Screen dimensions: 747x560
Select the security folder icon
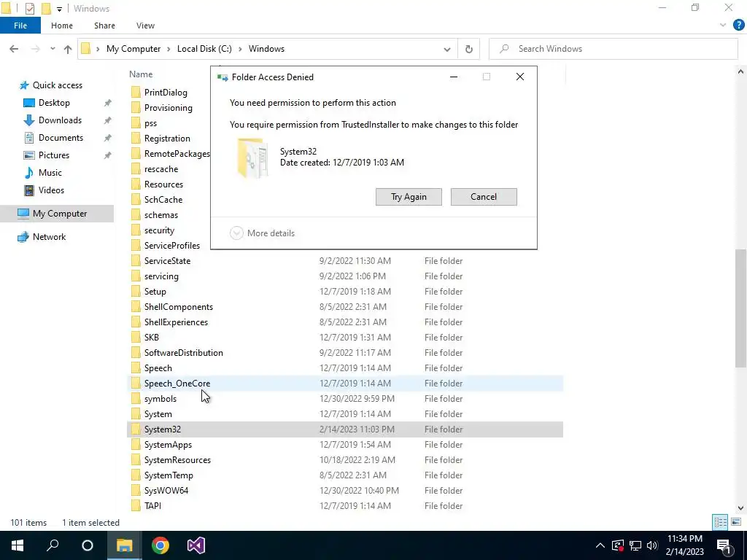tap(136, 230)
